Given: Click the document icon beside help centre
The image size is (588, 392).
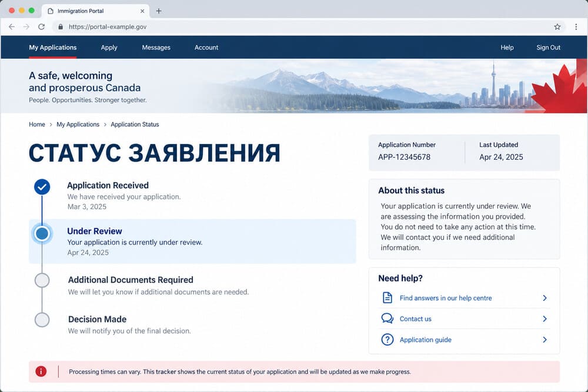Looking at the screenshot, I should click(387, 297).
